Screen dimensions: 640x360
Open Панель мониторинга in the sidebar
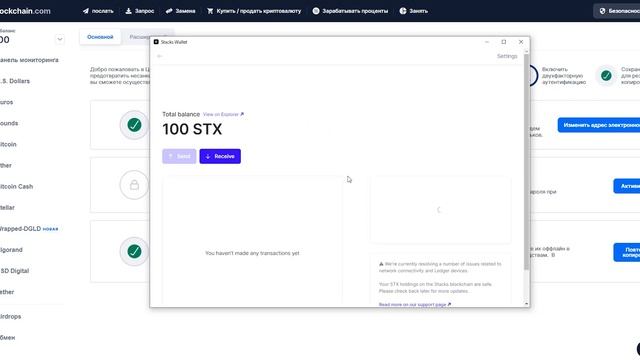click(29, 60)
